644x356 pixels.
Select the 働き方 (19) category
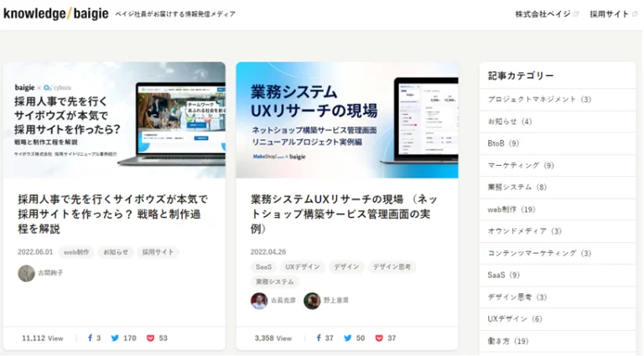(x=558, y=341)
